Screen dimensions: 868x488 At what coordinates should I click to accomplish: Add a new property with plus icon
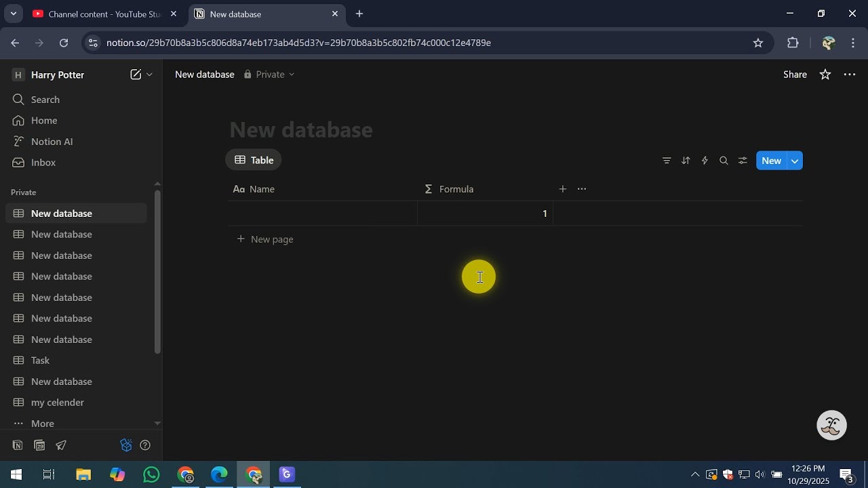click(562, 189)
